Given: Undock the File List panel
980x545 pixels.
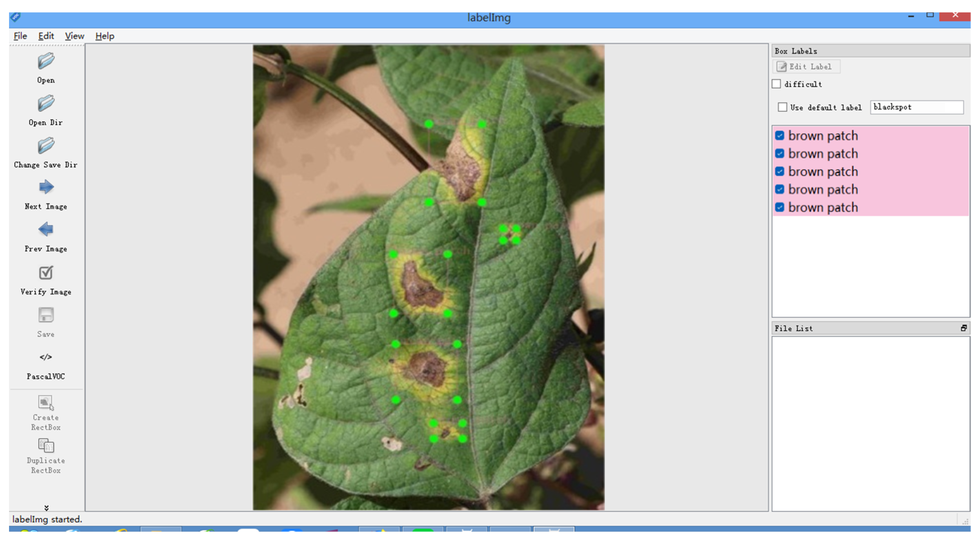Looking at the screenshot, I should 965,328.
